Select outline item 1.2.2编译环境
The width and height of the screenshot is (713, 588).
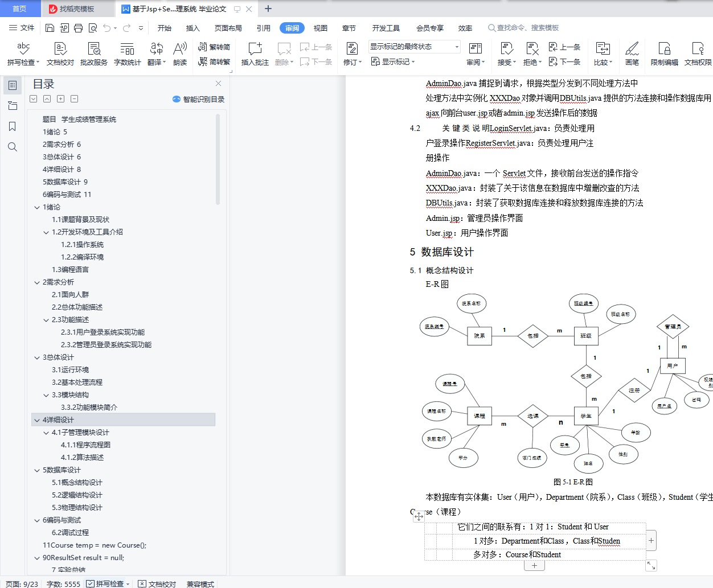click(82, 257)
